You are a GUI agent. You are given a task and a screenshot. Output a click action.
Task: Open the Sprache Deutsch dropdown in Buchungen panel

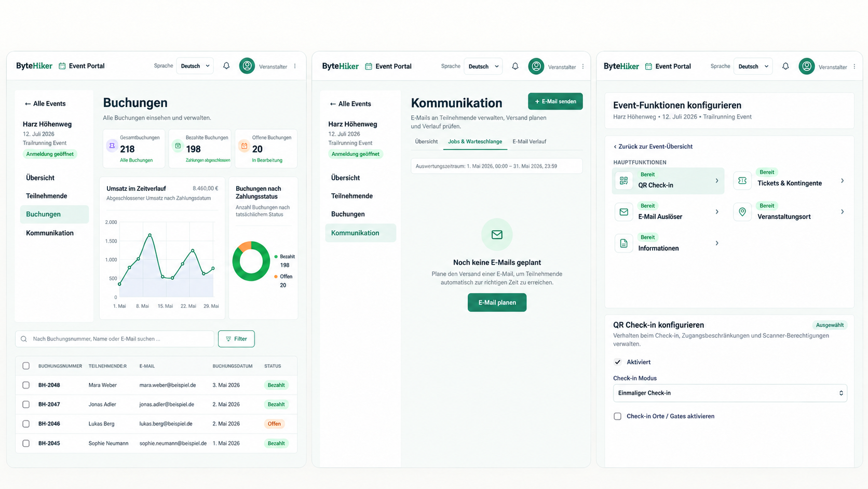pyautogui.click(x=195, y=66)
